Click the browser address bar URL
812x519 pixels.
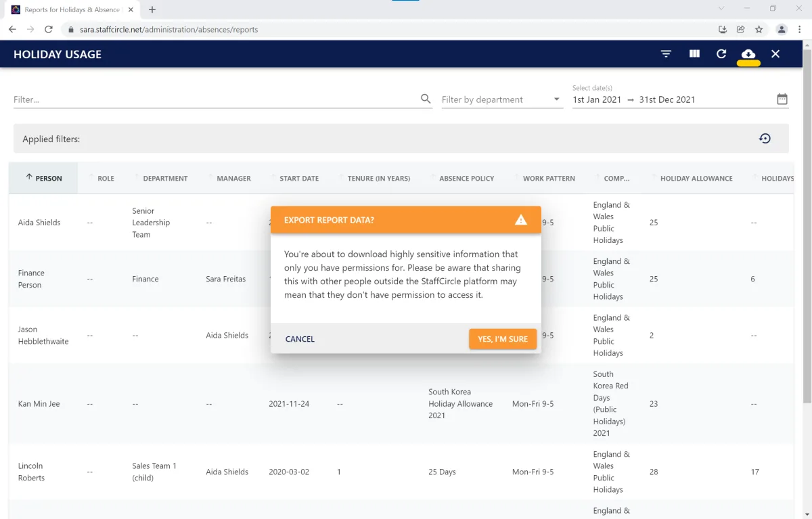169,30
